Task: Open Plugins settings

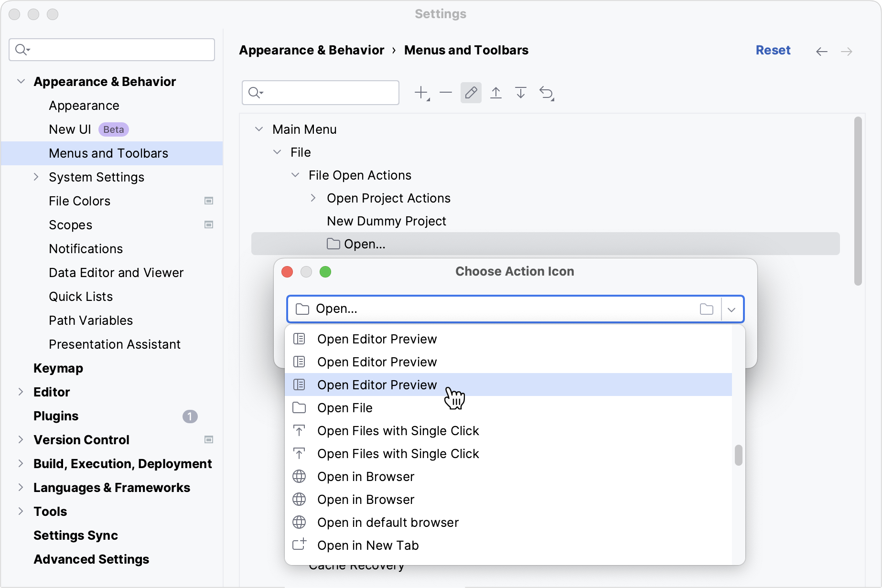Action: tap(56, 416)
